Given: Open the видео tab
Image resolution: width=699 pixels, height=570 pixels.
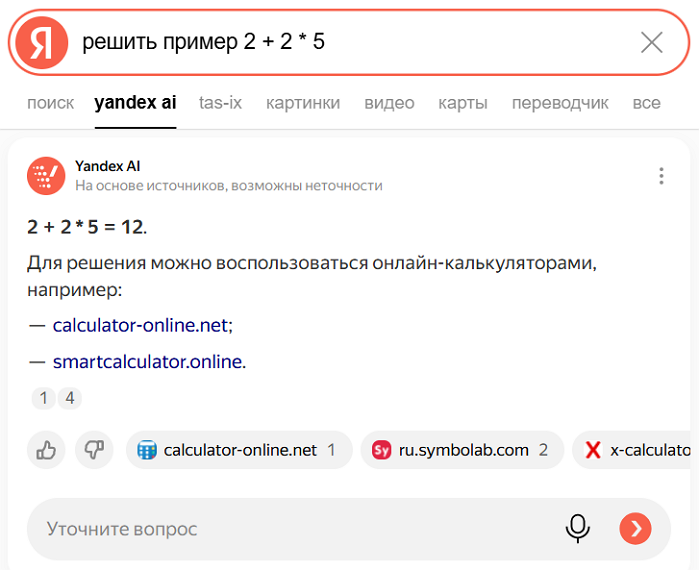Looking at the screenshot, I should click(x=389, y=103).
